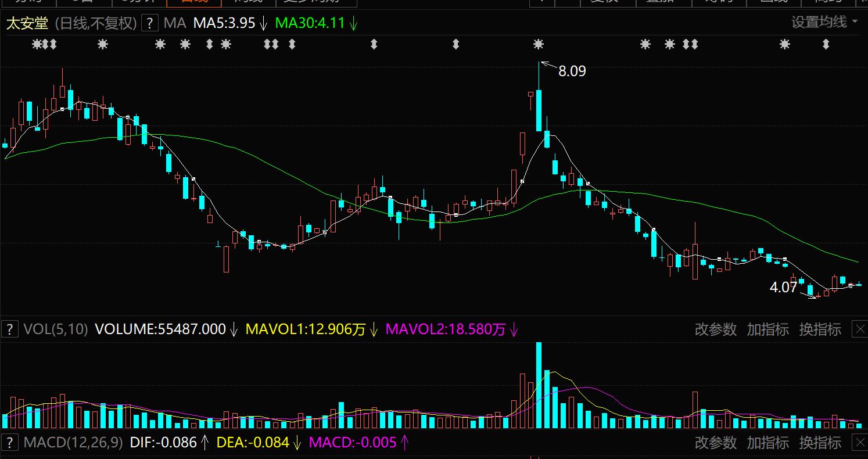Click the tallest cyan volume bar
Image resolution: width=868 pixels, height=459 pixels.
[539, 385]
